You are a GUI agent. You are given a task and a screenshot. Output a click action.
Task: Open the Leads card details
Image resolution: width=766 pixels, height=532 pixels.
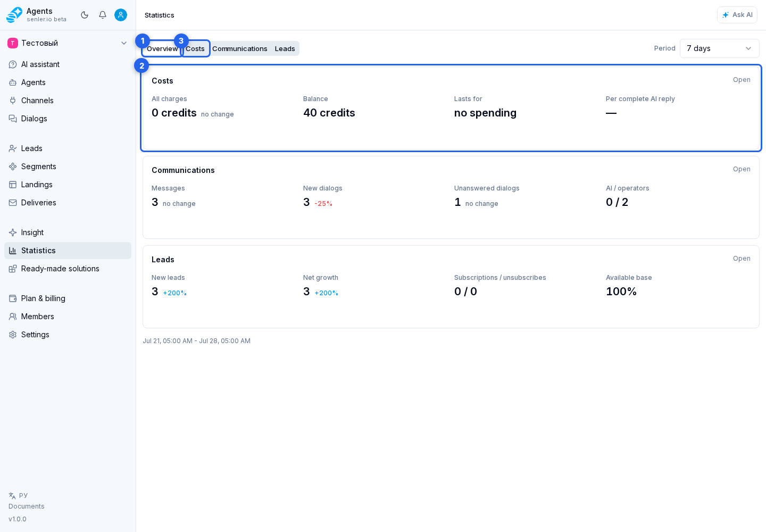click(742, 259)
